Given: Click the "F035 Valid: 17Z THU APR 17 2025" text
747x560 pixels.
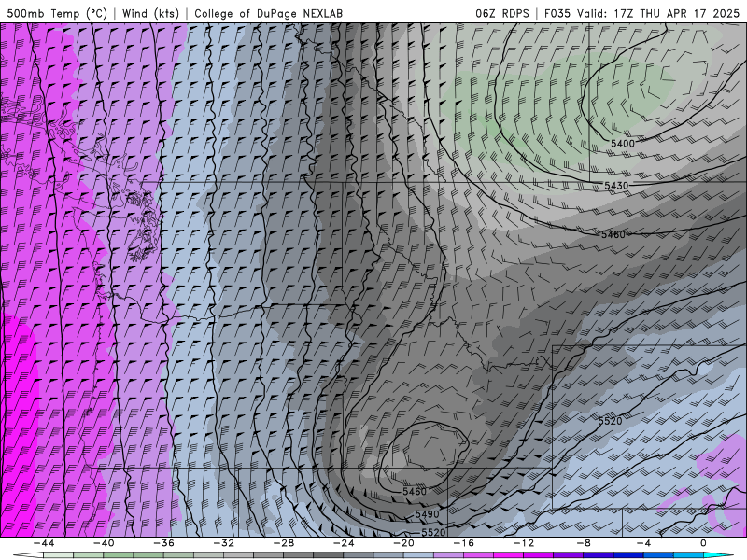Looking at the screenshot, I should (641, 13).
